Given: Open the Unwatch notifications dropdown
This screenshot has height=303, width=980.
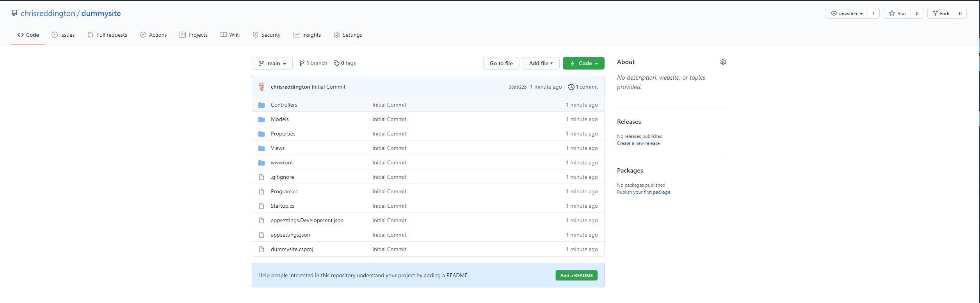Looking at the screenshot, I should (x=847, y=13).
